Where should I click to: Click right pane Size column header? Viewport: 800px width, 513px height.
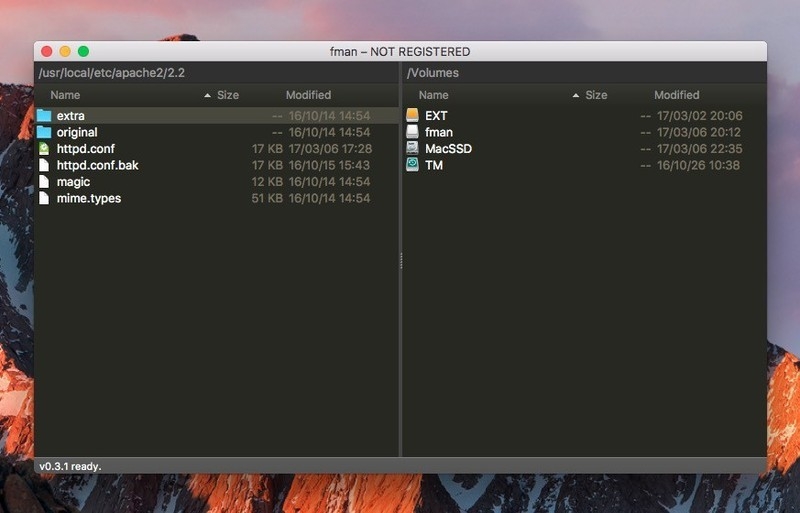click(x=596, y=95)
